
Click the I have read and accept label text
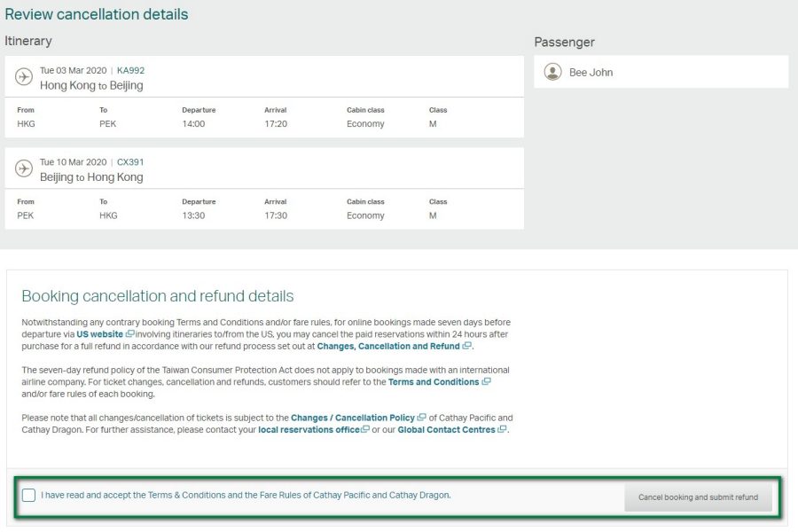pyautogui.click(x=246, y=495)
